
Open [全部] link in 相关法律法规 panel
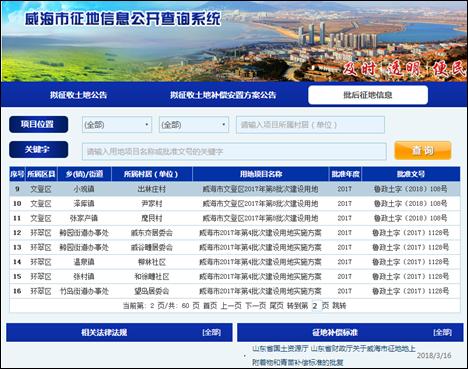tap(211, 332)
